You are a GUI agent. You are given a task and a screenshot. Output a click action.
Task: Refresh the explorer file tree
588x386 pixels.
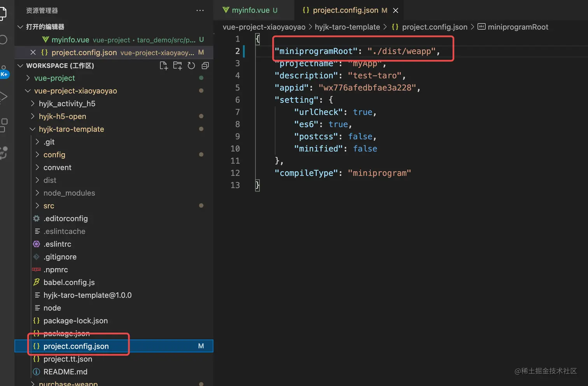click(191, 66)
